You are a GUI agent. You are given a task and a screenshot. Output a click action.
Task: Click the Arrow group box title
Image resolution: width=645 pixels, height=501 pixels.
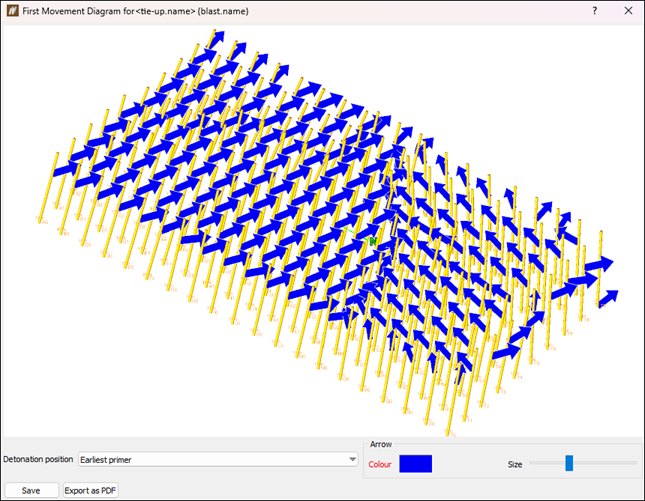tap(381, 444)
